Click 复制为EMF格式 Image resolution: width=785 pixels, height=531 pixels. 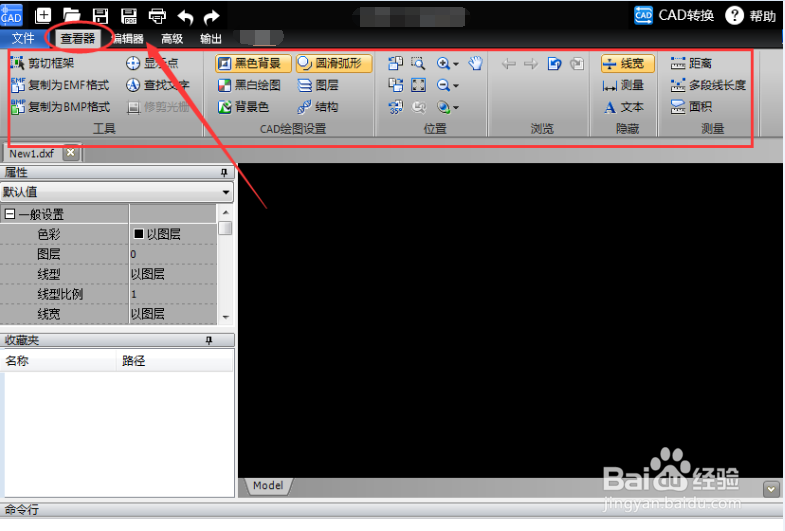[60, 85]
